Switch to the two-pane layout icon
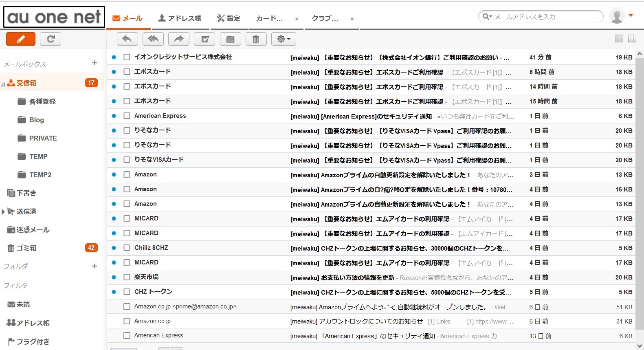 [619, 39]
